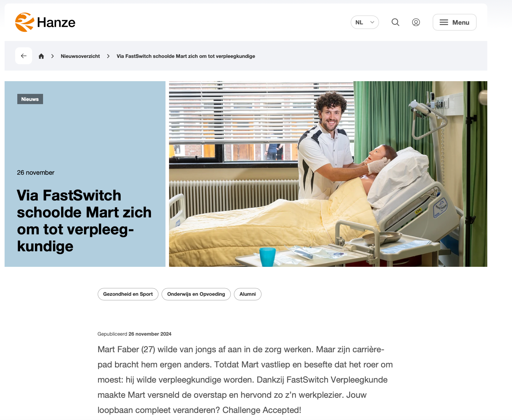Click the current page breadcrumb title

pyautogui.click(x=186, y=56)
